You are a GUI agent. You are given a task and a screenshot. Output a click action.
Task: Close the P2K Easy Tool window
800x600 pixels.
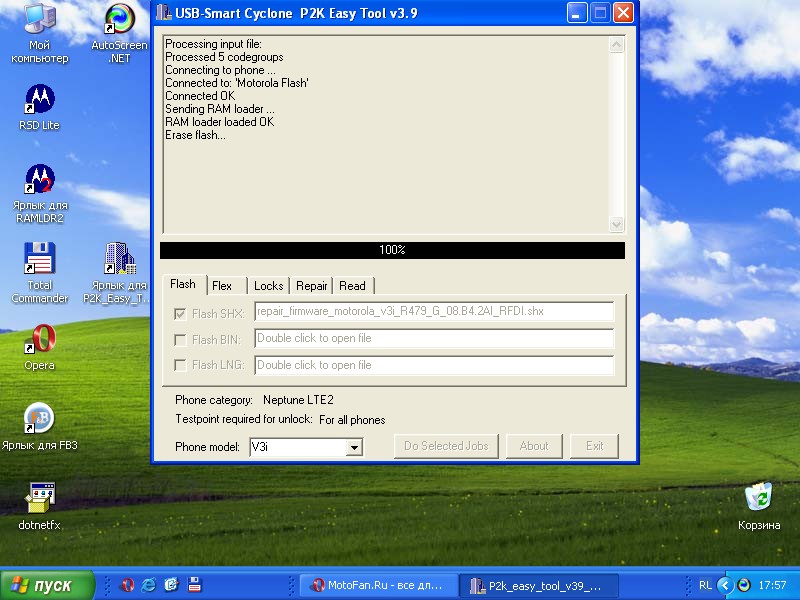pos(623,13)
